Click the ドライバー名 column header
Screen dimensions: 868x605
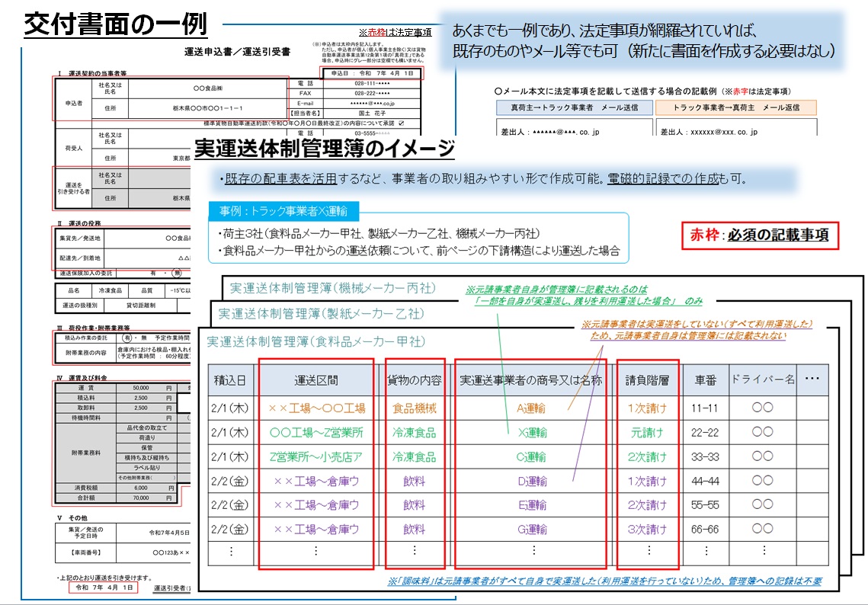pyautogui.click(x=763, y=379)
